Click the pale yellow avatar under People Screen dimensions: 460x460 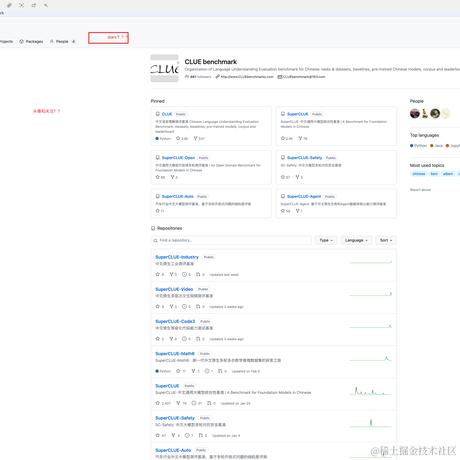(445, 113)
